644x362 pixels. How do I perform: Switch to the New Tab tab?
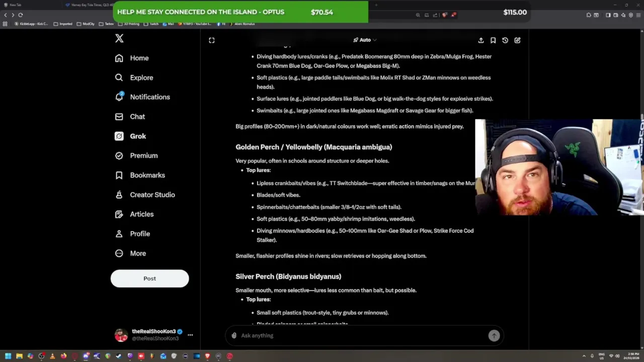point(30,5)
